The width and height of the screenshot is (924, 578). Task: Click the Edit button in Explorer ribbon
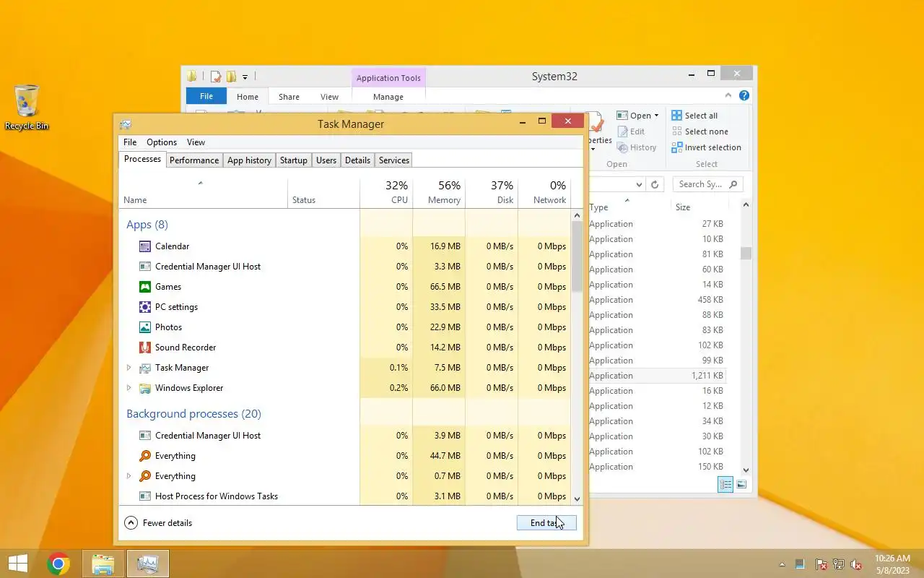click(x=631, y=131)
